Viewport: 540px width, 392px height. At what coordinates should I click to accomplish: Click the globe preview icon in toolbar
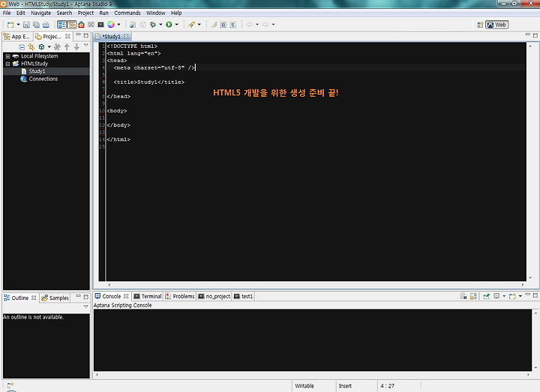click(132, 25)
